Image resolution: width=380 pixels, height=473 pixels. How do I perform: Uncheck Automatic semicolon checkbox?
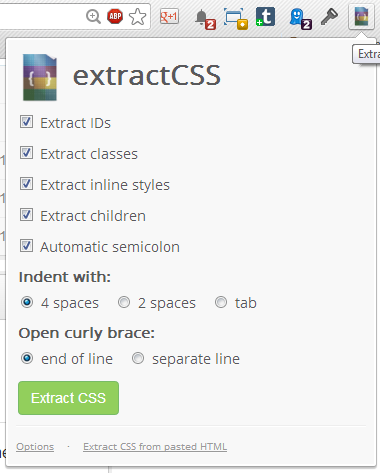26,246
